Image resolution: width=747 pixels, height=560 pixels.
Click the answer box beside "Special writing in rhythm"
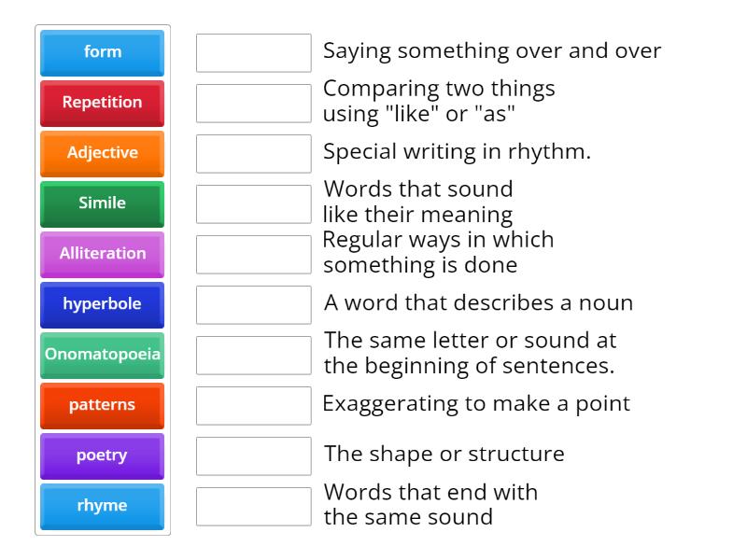tap(253, 153)
